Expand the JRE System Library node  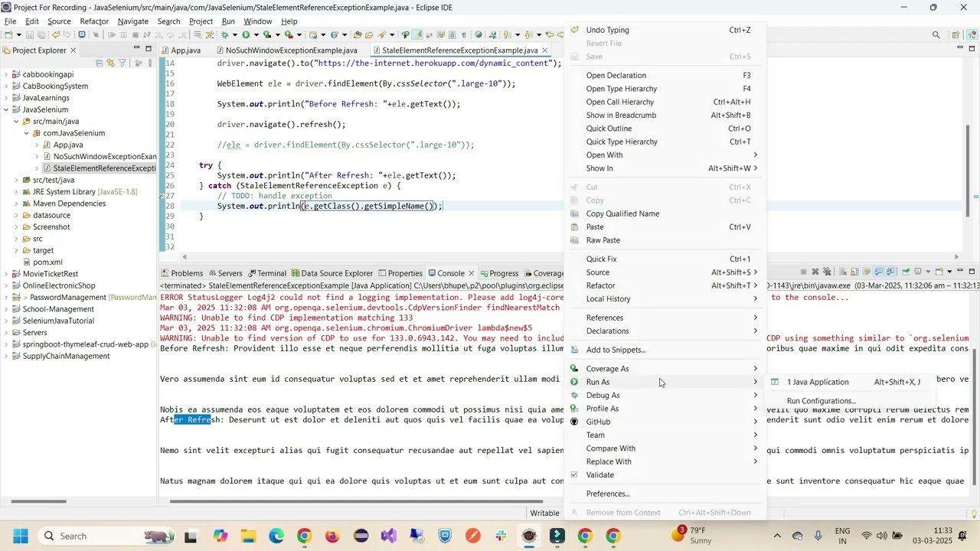click(x=17, y=192)
